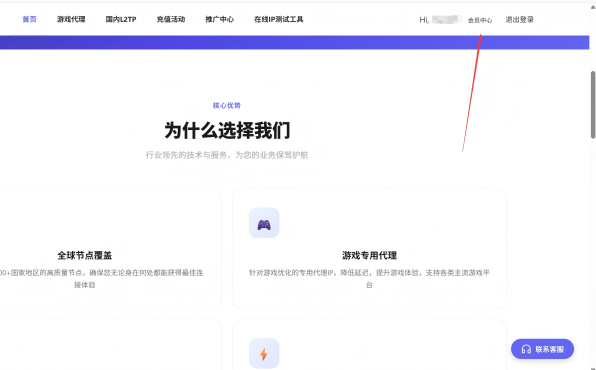
Task: Click the 全球节点覆盖 card title
Action: (x=84, y=256)
